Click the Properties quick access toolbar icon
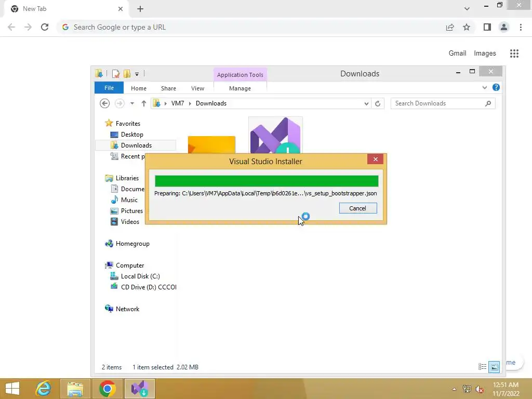Viewport: 532px width, 399px height. 116,74
